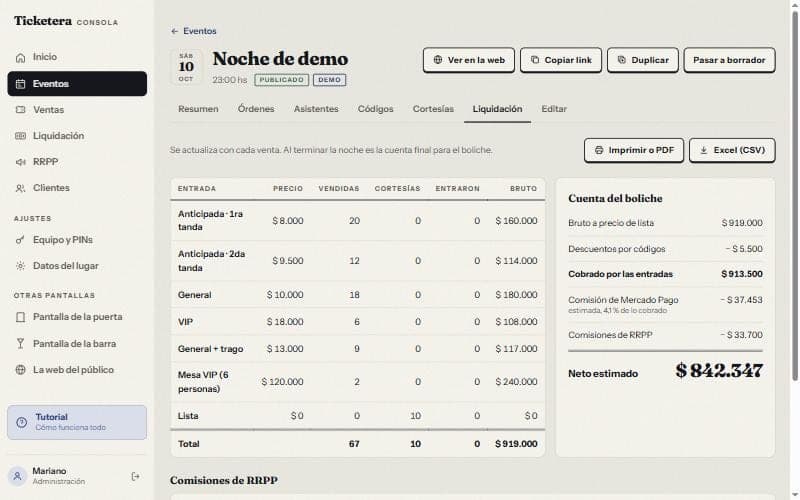Click the Pantalla de la barra glass icon

click(x=20, y=344)
